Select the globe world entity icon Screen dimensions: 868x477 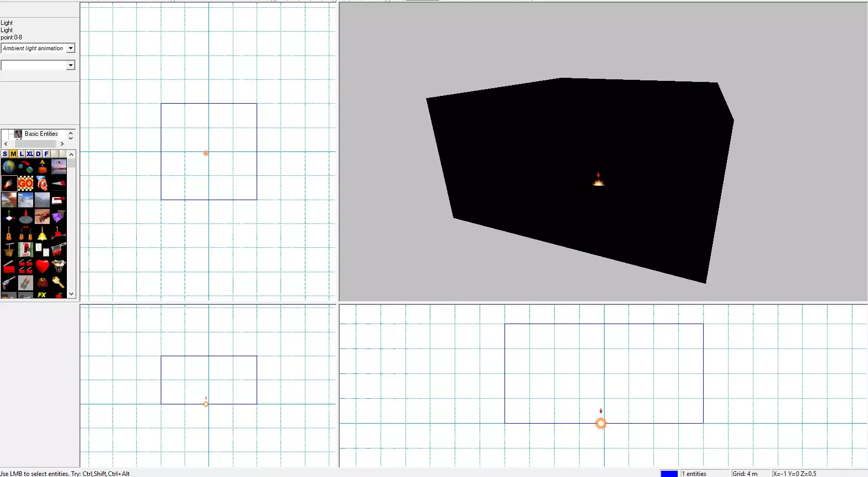click(x=9, y=167)
